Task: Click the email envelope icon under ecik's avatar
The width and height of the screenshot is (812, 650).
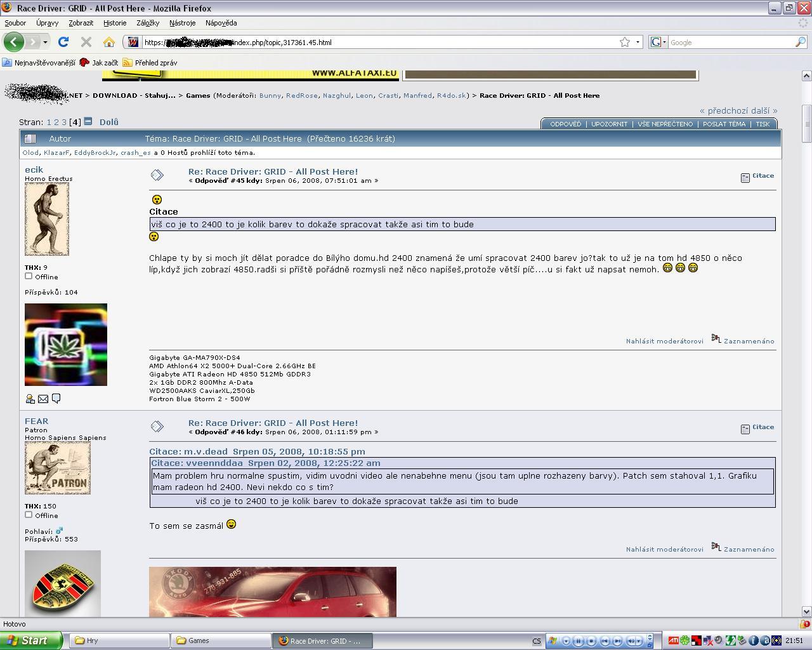Action: click(43, 399)
